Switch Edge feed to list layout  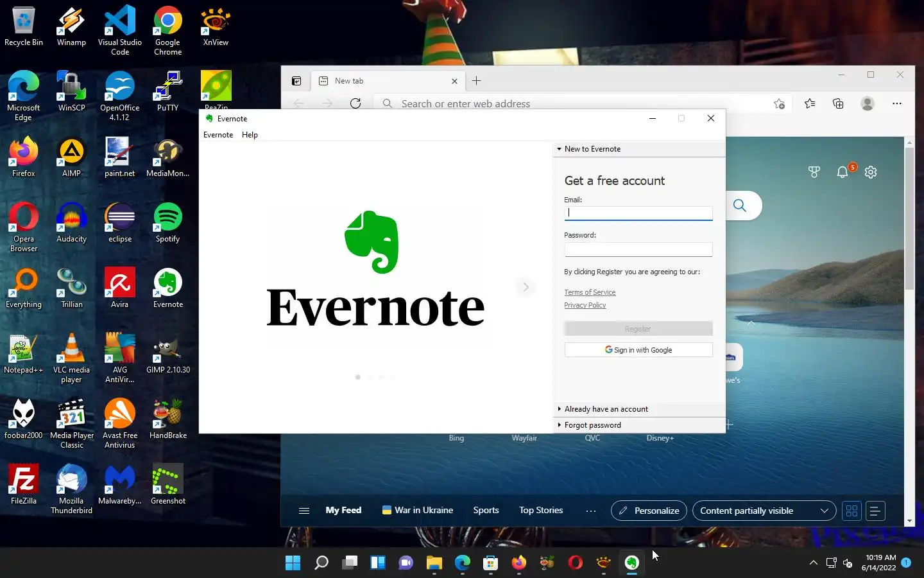tap(875, 511)
